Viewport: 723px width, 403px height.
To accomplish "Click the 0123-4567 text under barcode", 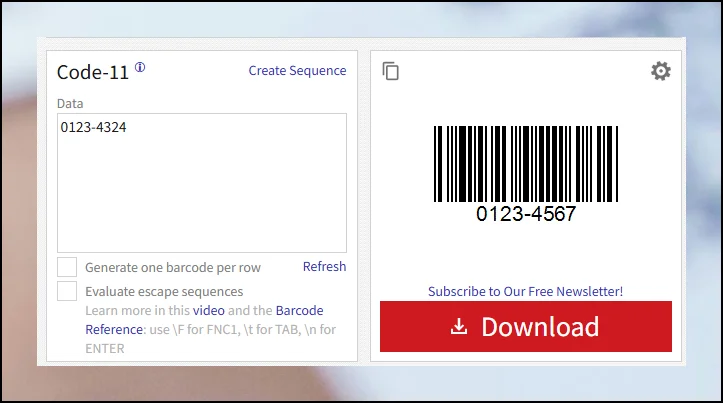I will [x=525, y=214].
